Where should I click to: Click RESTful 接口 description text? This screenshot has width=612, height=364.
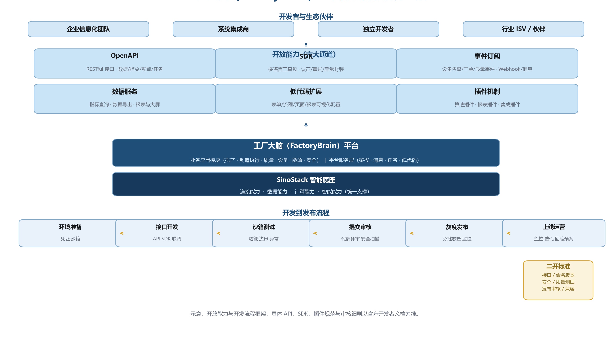[125, 69]
